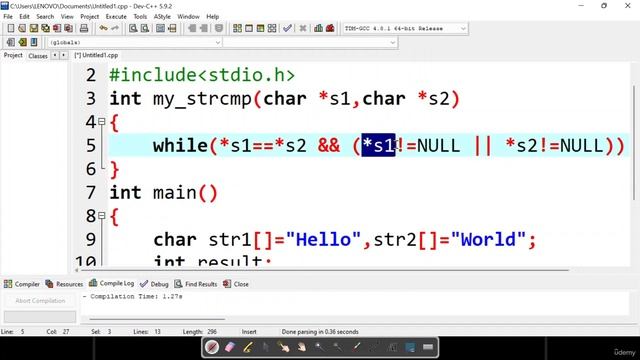
Task: Select the Untitled1.cpp editor tab
Action: (x=96, y=55)
